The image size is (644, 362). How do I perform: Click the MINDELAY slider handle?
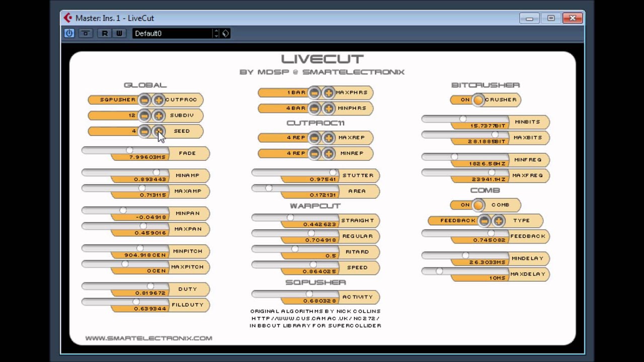(x=465, y=255)
